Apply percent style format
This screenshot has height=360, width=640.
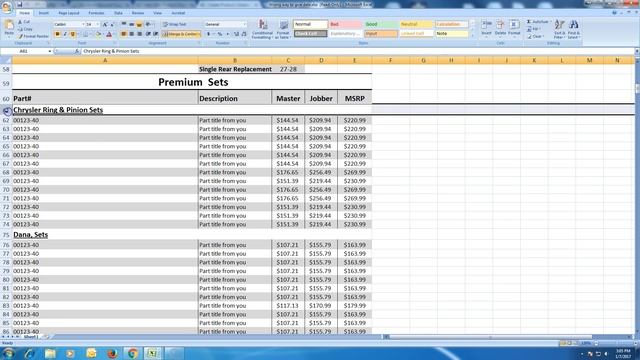pyautogui.click(x=220, y=34)
